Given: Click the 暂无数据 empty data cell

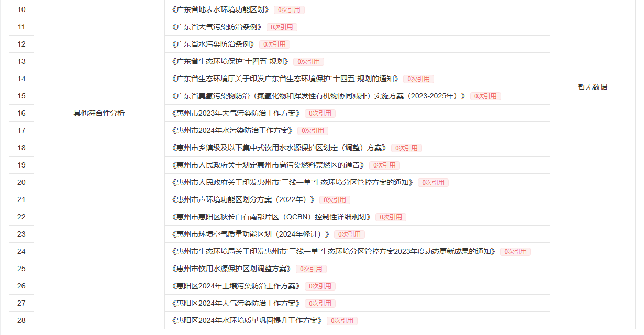Looking at the screenshot, I should [592, 87].
